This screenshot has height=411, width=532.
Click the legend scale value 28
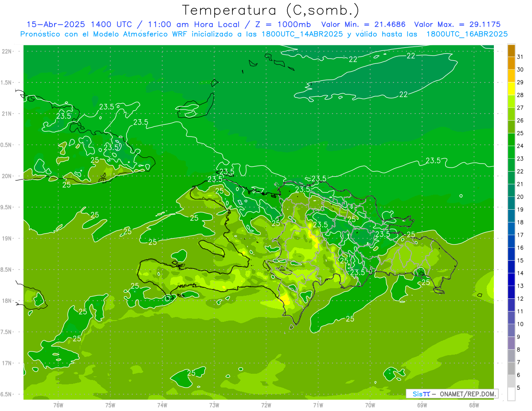[x=520, y=95]
